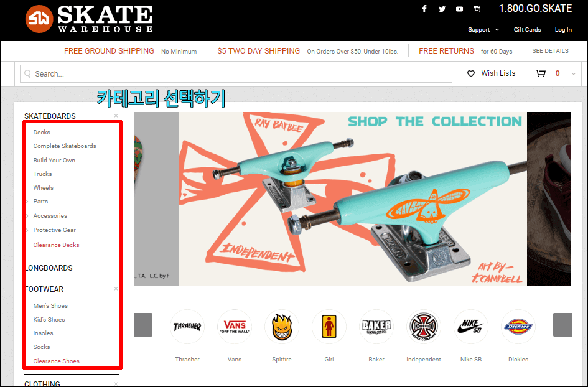This screenshot has width=588, height=387.
Task: Open the Skate Warehouse Twitter page
Action: 442,9
